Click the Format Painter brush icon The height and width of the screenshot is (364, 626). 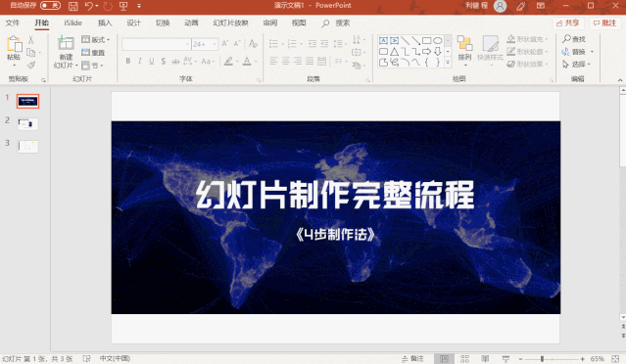click(31, 65)
